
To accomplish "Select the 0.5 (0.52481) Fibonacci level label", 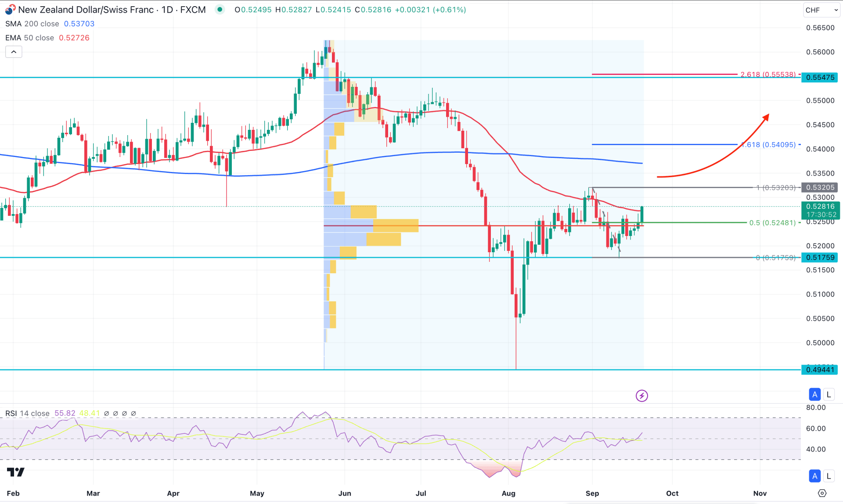I will click(x=772, y=223).
